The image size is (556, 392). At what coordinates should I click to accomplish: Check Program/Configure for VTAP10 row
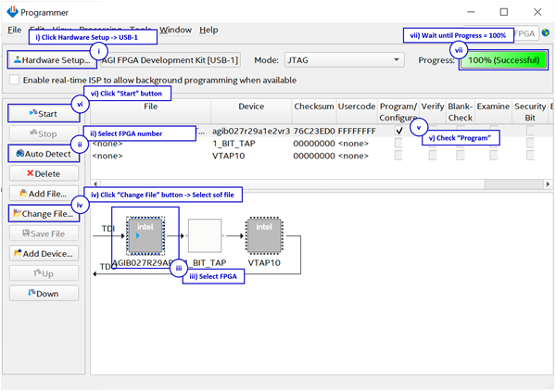(x=398, y=156)
